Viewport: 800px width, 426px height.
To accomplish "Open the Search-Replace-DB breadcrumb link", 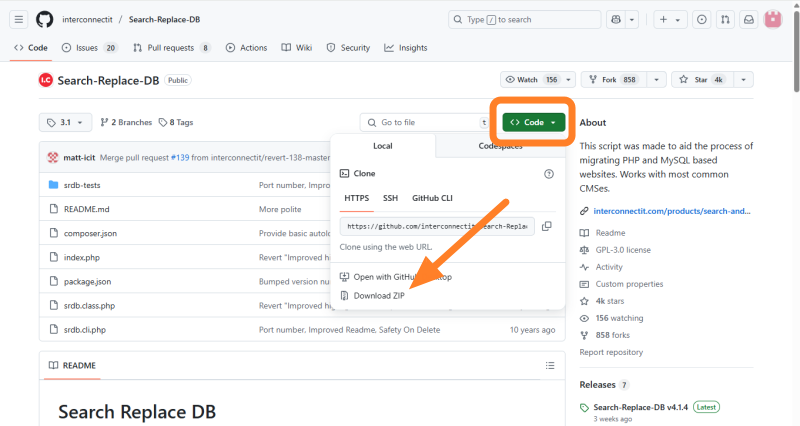I will point(164,19).
